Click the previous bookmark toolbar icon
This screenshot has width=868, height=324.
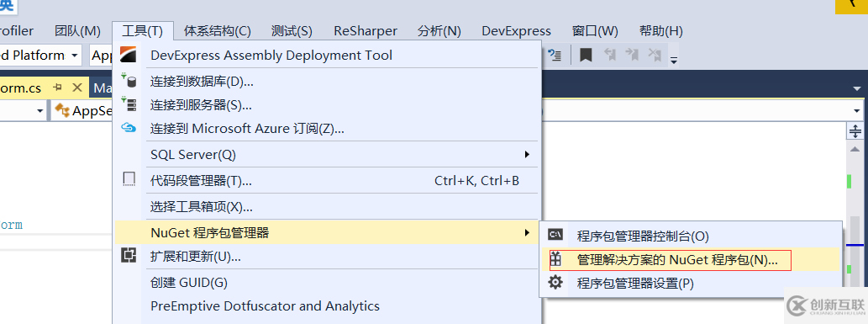click(x=609, y=55)
